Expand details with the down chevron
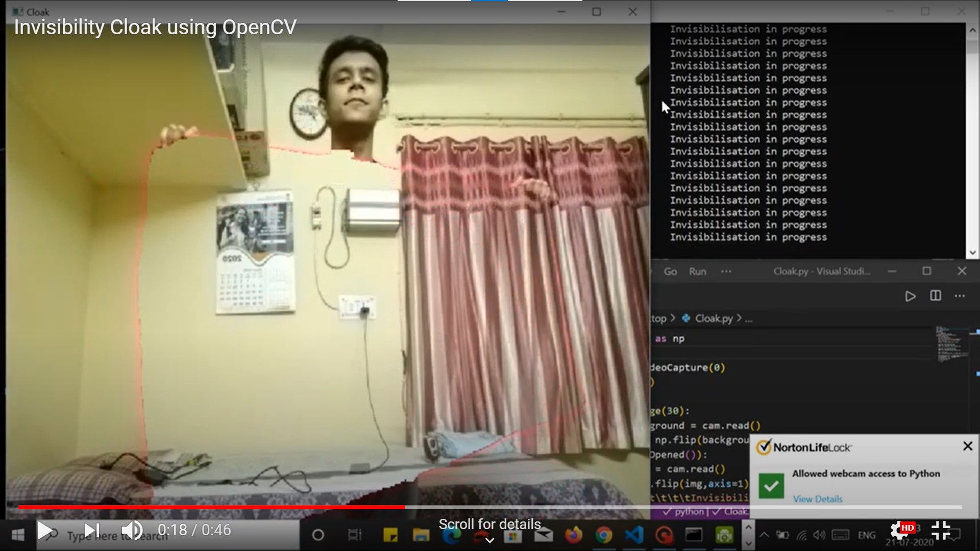The height and width of the screenshot is (551, 980). tap(489, 540)
